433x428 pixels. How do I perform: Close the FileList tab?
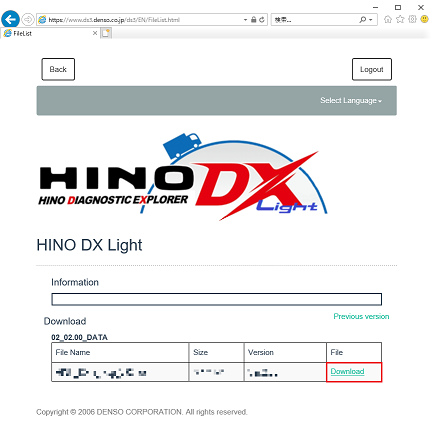point(95,33)
